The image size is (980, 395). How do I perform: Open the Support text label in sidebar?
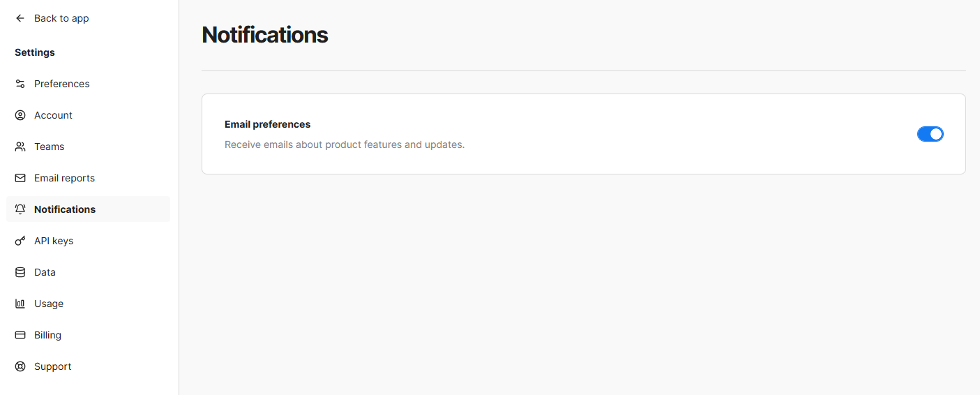(x=53, y=366)
